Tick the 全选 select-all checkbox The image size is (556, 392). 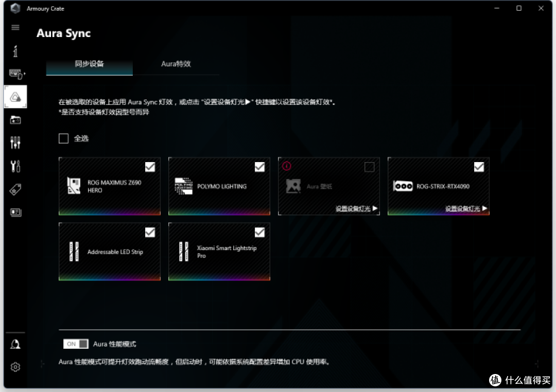pyautogui.click(x=63, y=138)
